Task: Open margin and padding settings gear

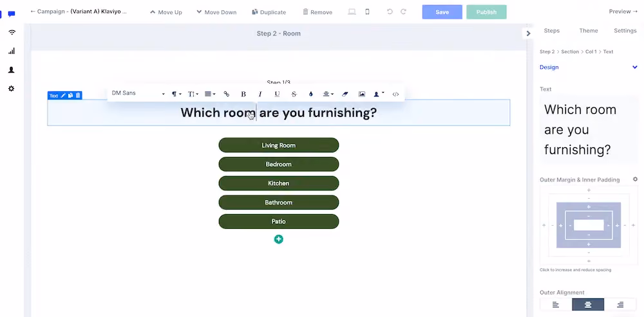Action: click(x=636, y=179)
